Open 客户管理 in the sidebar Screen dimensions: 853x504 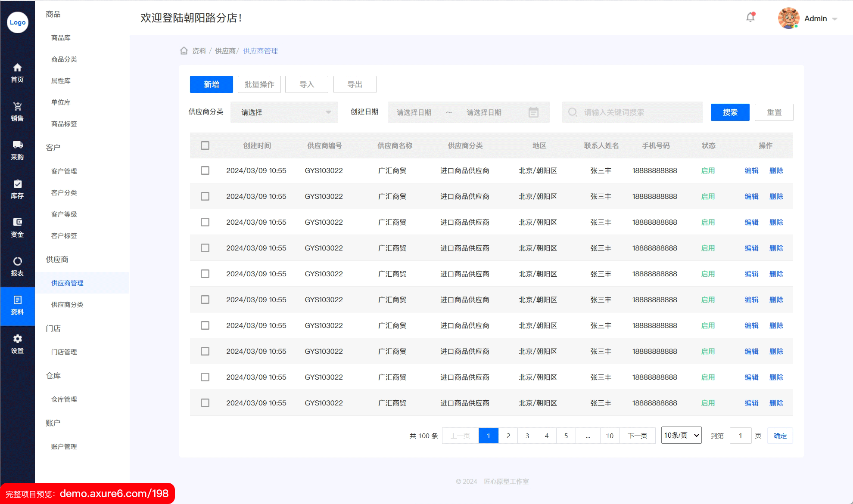pyautogui.click(x=64, y=171)
